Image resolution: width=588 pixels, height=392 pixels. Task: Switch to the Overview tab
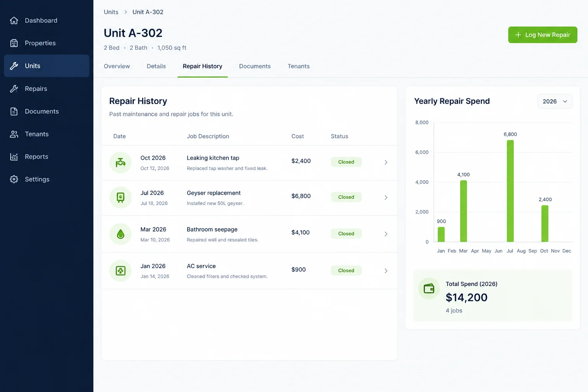pos(117,66)
